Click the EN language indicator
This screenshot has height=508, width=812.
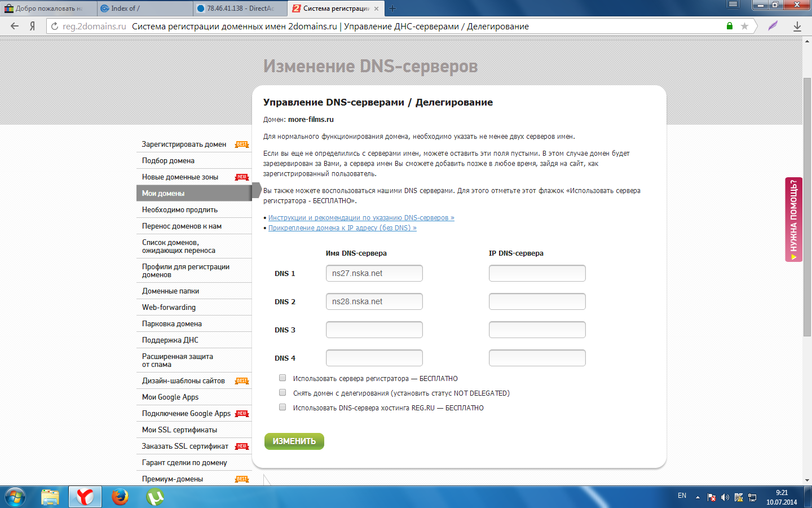pos(682,496)
